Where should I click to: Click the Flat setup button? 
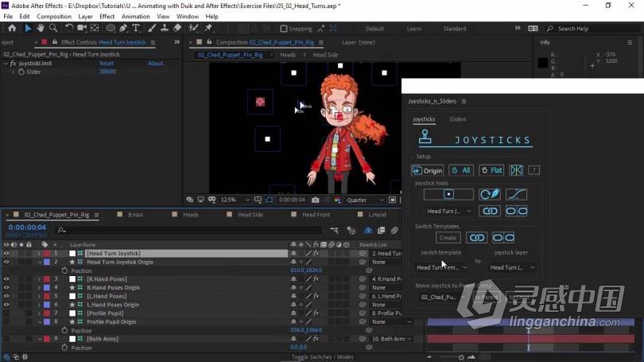click(491, 170)
